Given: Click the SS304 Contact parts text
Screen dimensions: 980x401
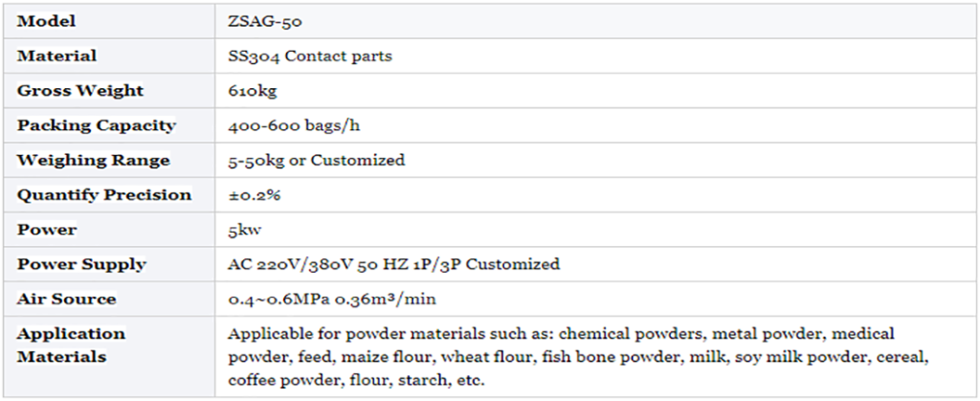Looking at the screenshot, I should click(310, 56).
